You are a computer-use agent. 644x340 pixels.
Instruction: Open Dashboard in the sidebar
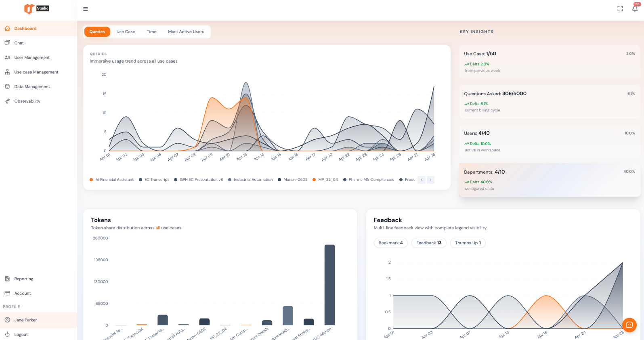point(38,29)
